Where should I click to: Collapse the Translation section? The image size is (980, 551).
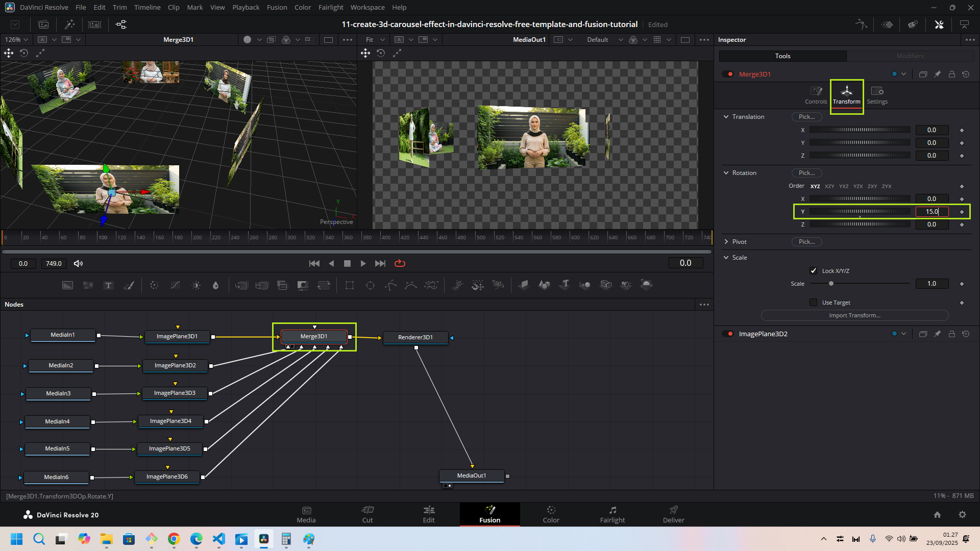pyautogui.click(x=726, y=117)
